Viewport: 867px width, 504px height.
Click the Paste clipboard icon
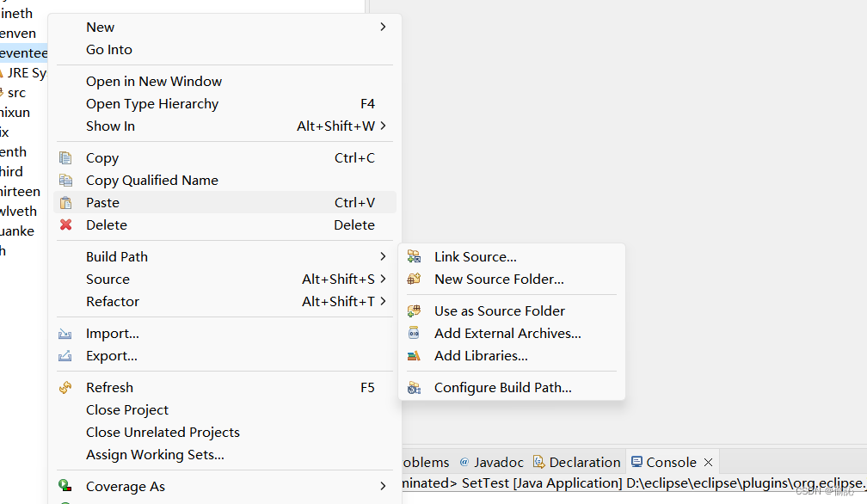coord(65,203)
